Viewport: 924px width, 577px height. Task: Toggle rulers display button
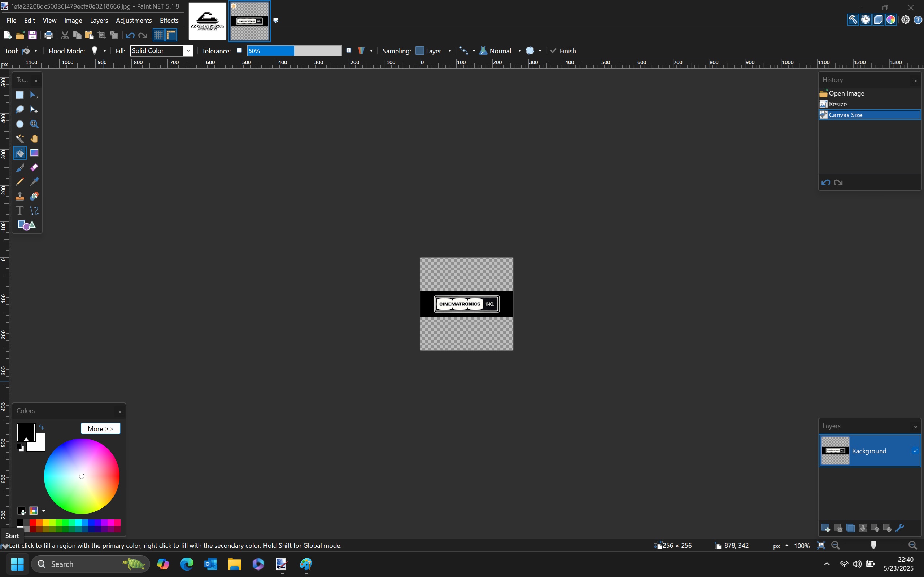tap(171, 35)
